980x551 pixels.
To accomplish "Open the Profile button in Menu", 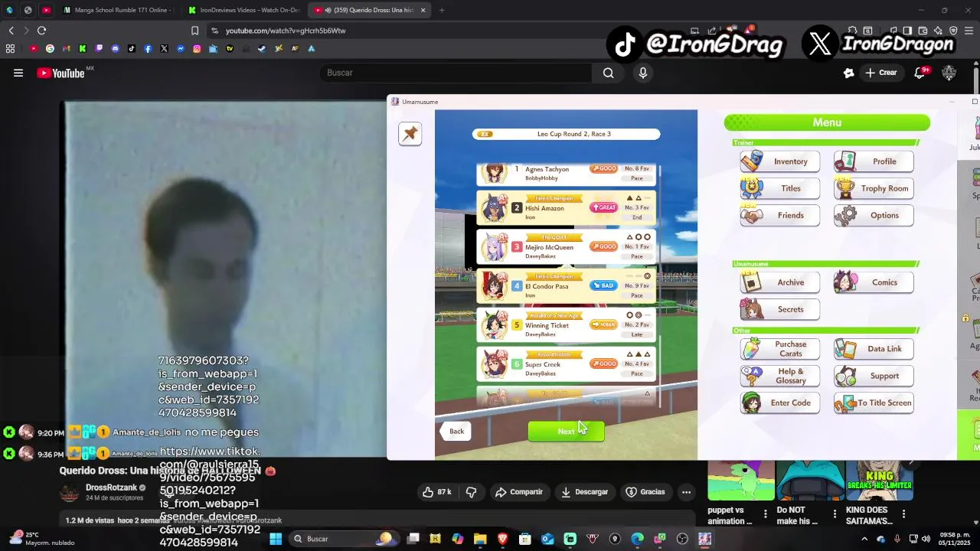I will point(874,161).
